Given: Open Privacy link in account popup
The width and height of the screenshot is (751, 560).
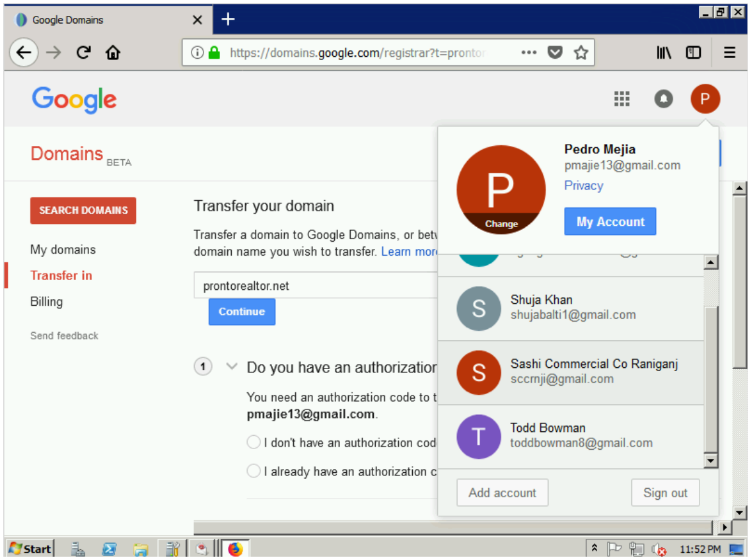Looking at the screenshot, I should (x=583, y=186).
